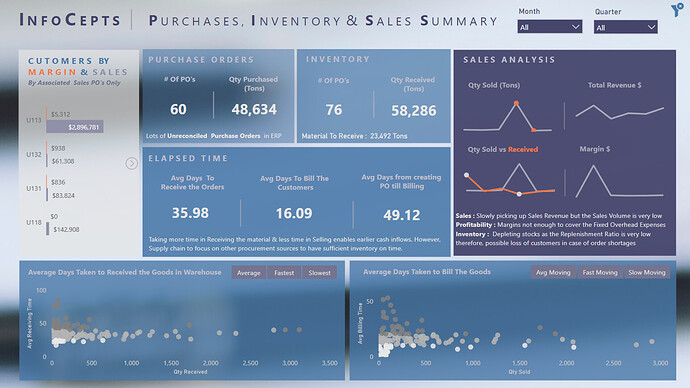Click the Qty Received value 58,286
This screenshot has height=388, width=690.
coord(414,110)
